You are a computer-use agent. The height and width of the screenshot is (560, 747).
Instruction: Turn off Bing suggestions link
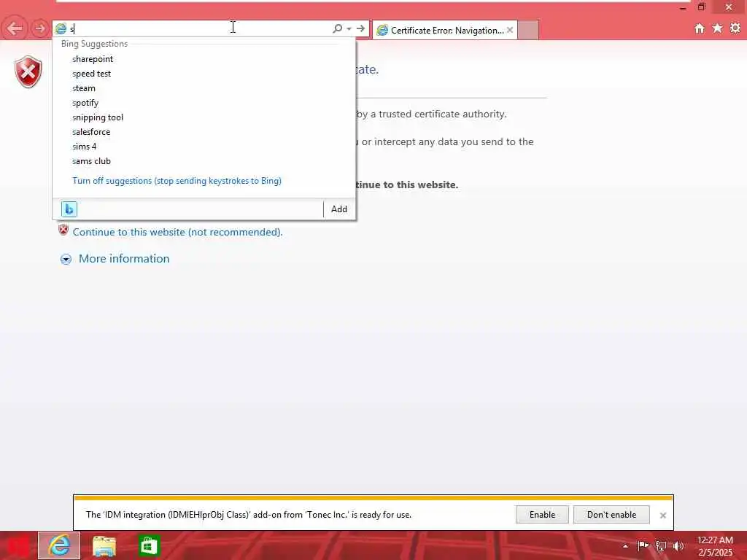coord(177,181)
